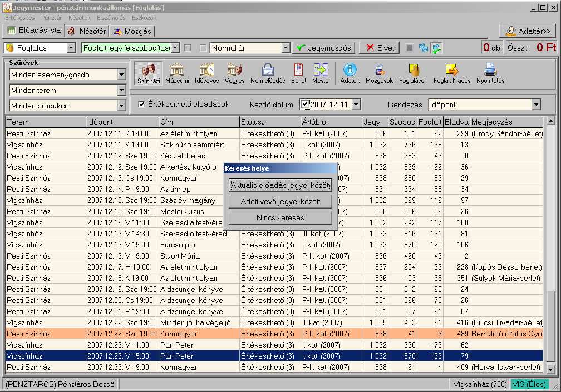
Task: Open the Nézetek menu
Action: point(80,17)
